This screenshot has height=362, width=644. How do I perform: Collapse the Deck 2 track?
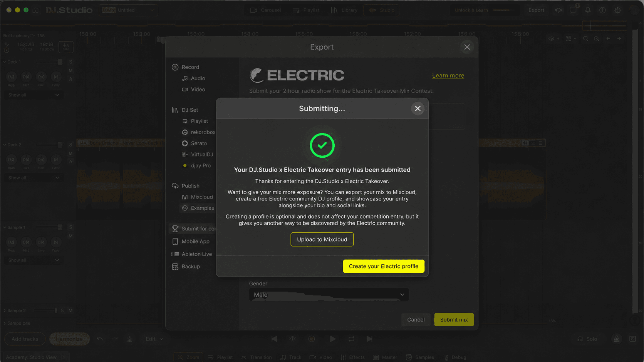[x=5, y=145]
